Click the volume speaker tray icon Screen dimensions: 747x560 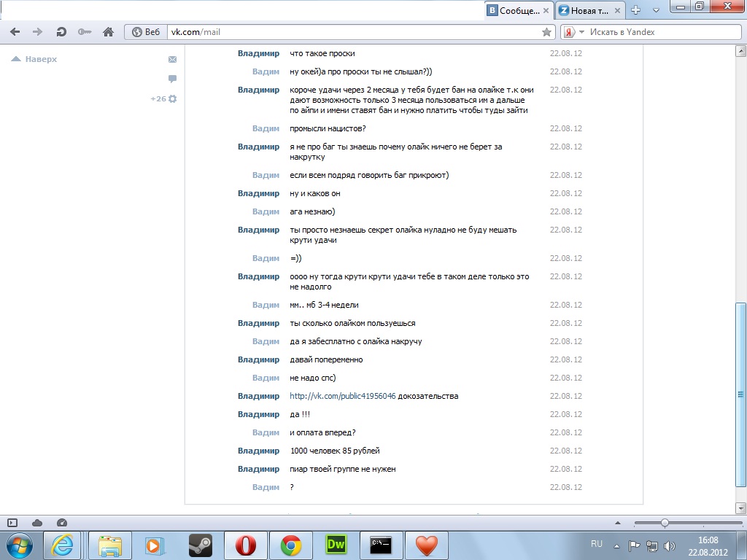tap(670, 546)
